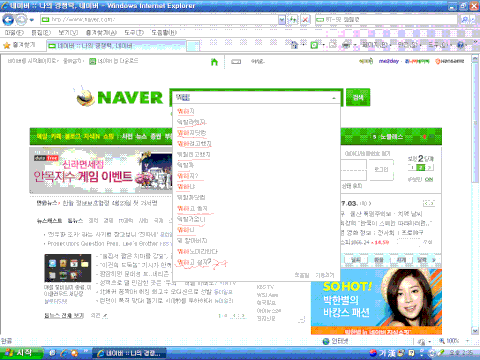Click the Favorites star icon

tap(7, 45)
